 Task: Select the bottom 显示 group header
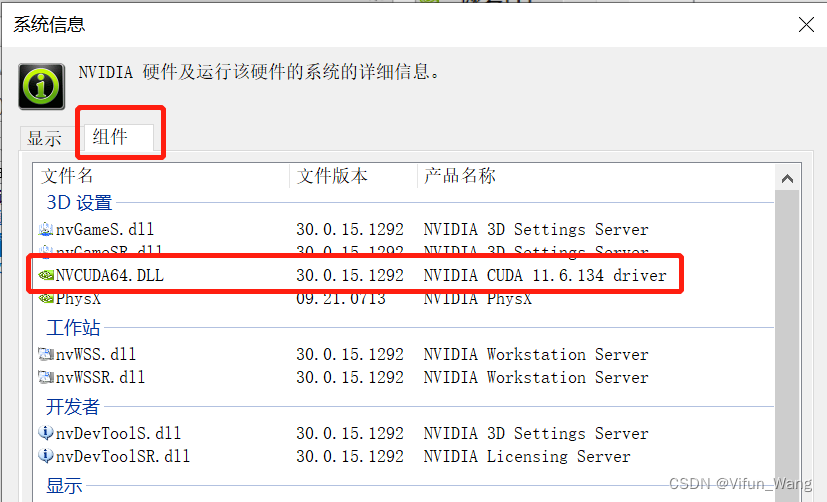[x=64, y=486]
